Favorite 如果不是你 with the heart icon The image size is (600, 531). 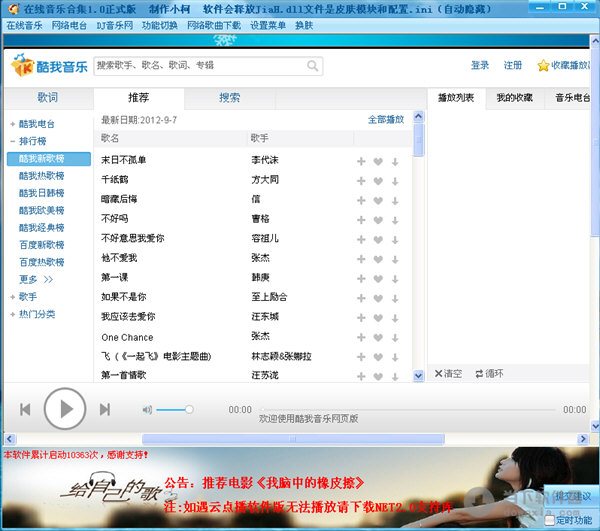point(378,298)
